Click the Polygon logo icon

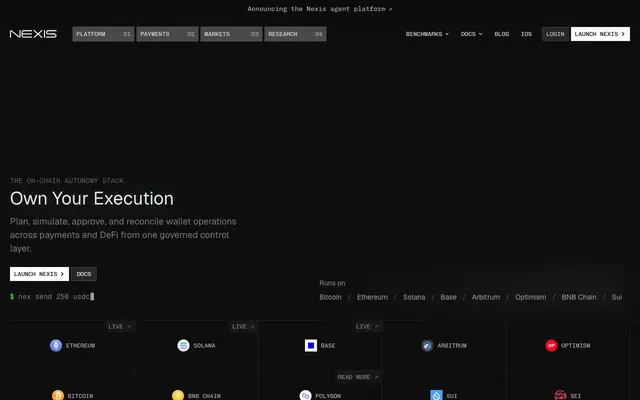coord(305,395)
